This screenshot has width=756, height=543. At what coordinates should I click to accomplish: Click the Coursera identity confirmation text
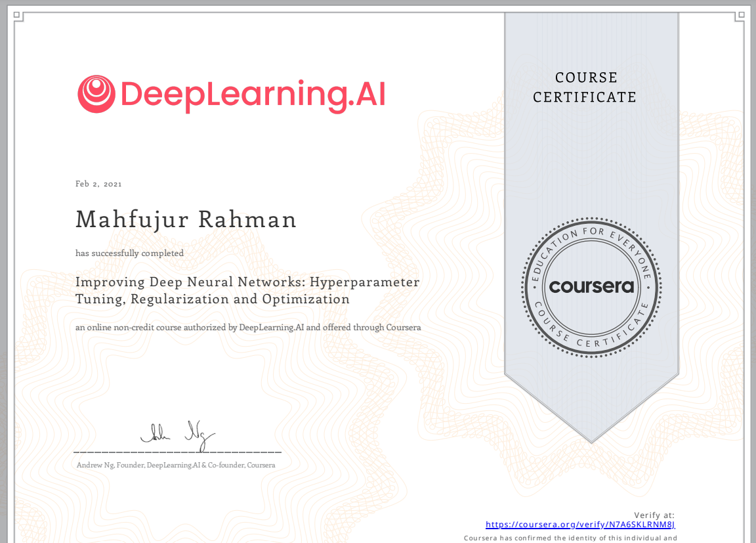(570, 538)
